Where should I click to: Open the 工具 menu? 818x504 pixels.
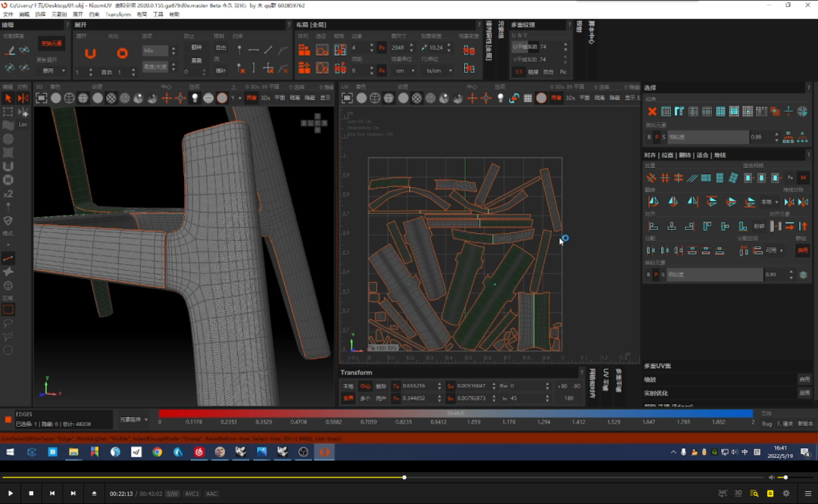coord(158,14)
